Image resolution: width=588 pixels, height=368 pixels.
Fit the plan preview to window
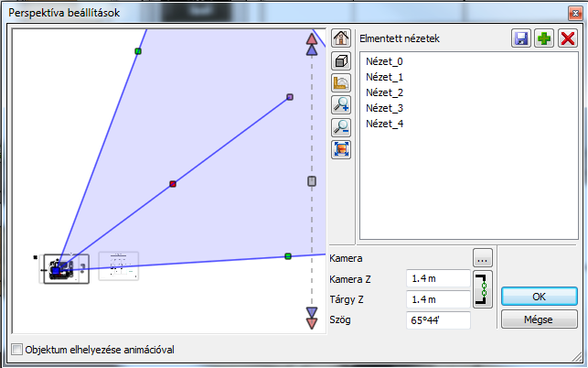pyautogui.click(x=341, y=148)
